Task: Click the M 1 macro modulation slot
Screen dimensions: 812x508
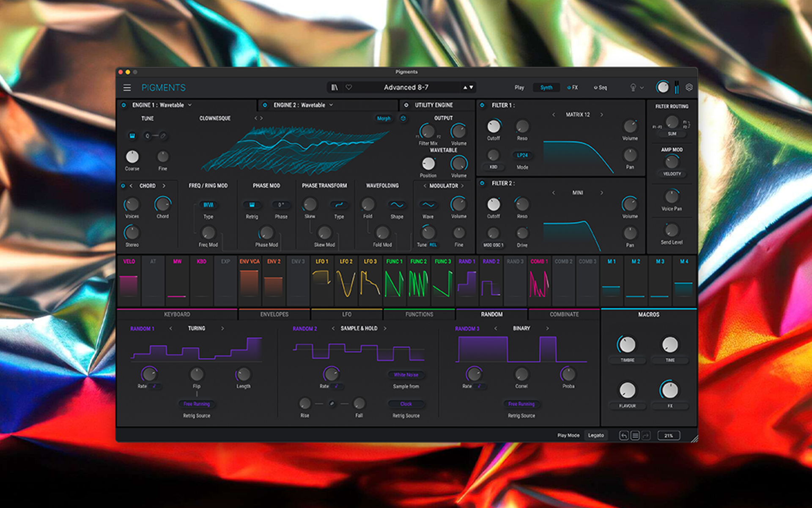Action: (x=612, y=281)
